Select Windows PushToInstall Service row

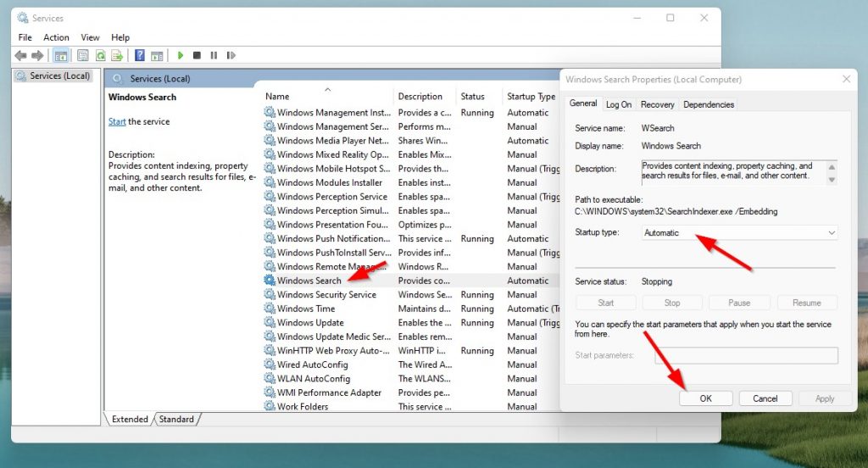point(411,253)
